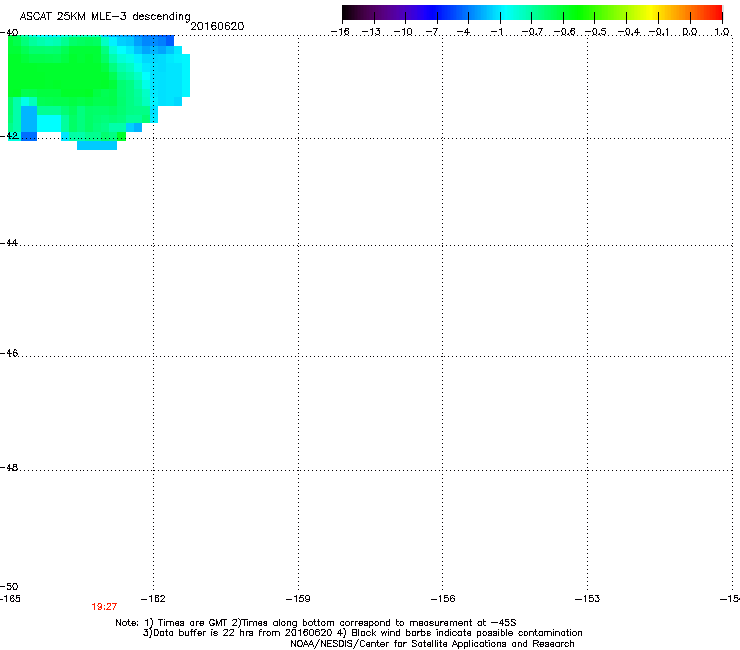The height and width of the screenshot is (650, 740).
Task: Click the longitude axis label -156
Action: 443,599
